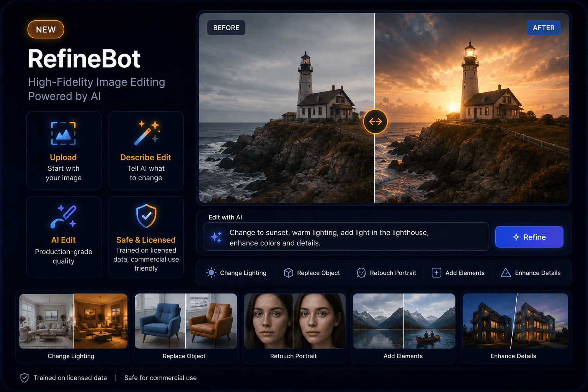The height and width of the screenshot is (392, 588).
Task: Open the Replace Object armchair thumbnail
Action: click(186, 321)
